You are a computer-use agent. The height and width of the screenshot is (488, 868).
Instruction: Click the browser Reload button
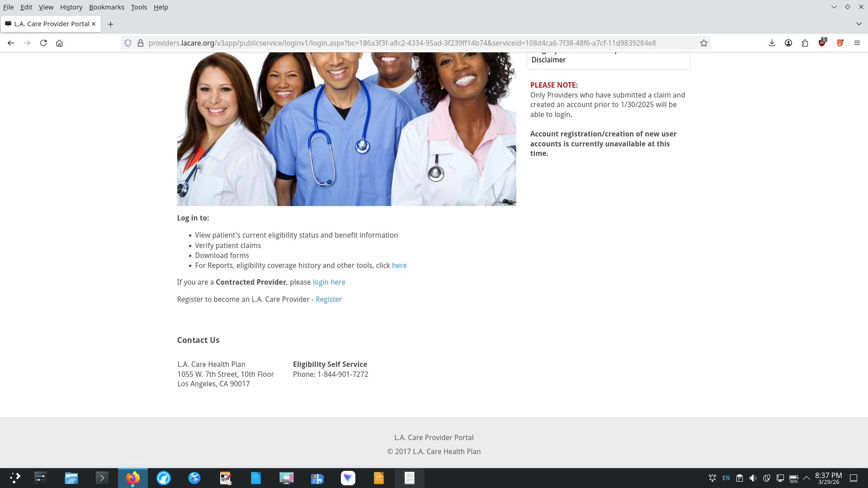point(43,43)
